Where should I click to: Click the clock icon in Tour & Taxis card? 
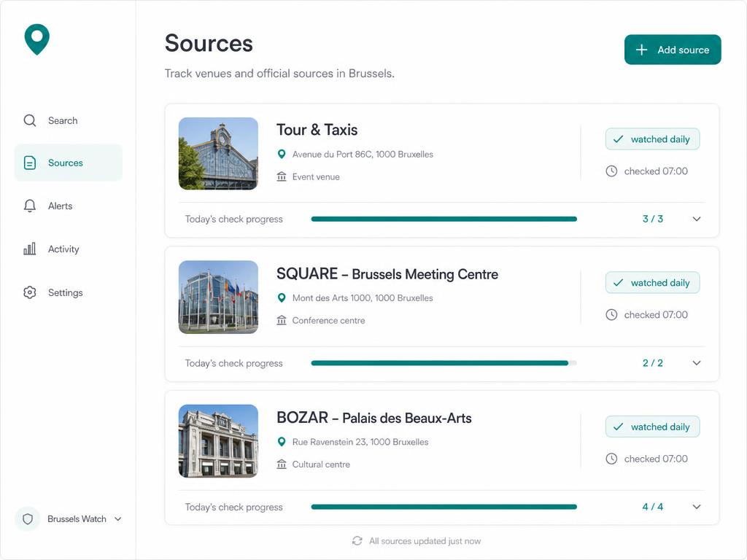point(611,171)
